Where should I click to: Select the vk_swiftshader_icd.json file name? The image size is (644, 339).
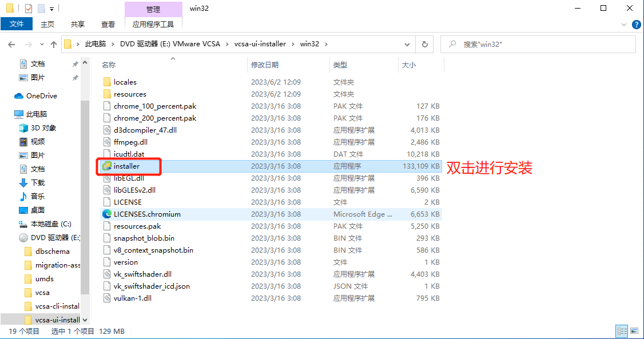pyautogui.click(x=152, y=286)
